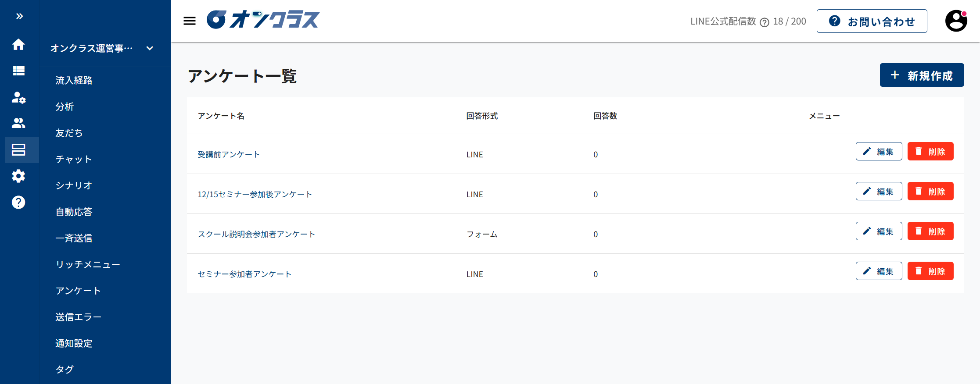980x384 pixels.
Task: Click the settings gear icon in the sidebar
Action: [x=18, y=176]
